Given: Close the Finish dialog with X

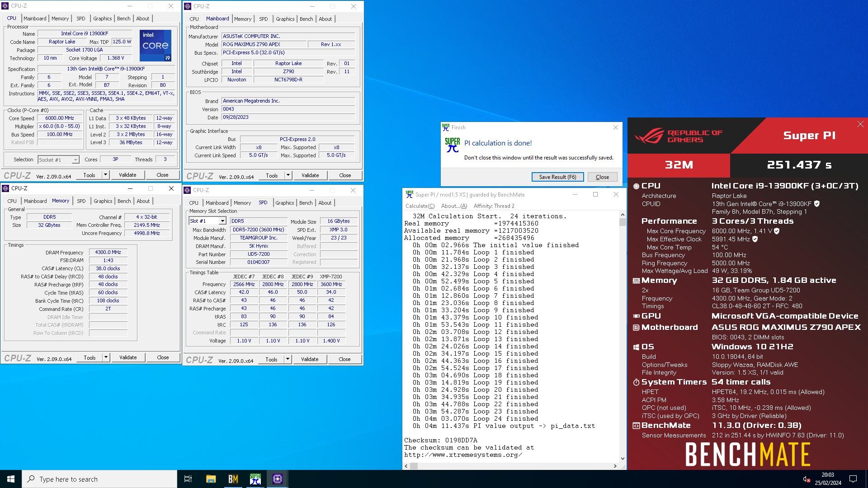Looking at the screenshot, I should [x=615, y=127].
